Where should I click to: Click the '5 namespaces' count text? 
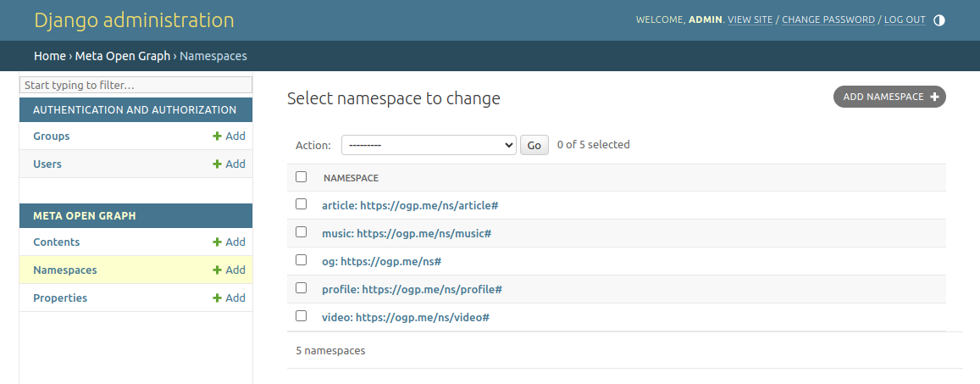click(x=330, y=351)
